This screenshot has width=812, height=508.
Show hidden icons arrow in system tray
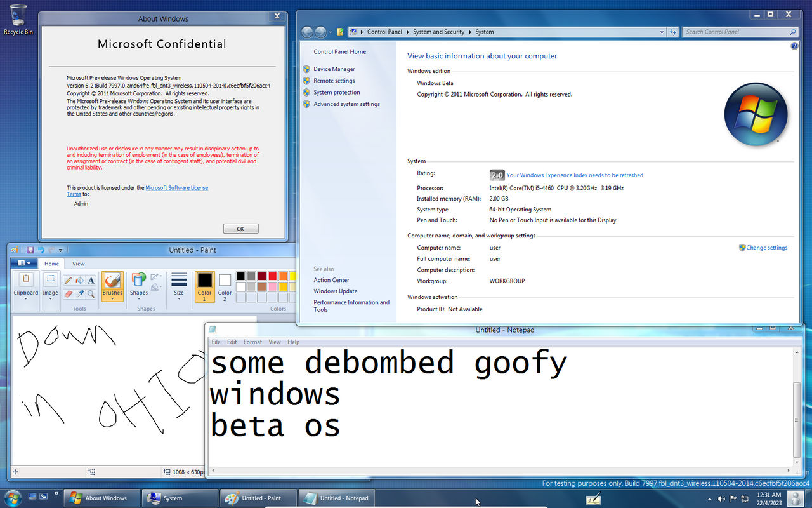[x=710, y=498]
